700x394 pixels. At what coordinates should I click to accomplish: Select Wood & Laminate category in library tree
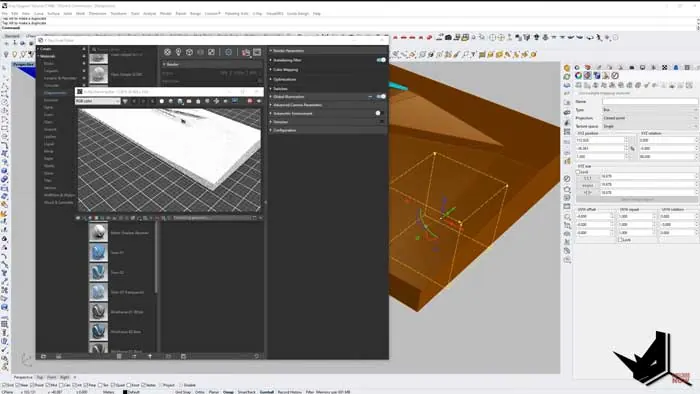[x=58, y=202]
